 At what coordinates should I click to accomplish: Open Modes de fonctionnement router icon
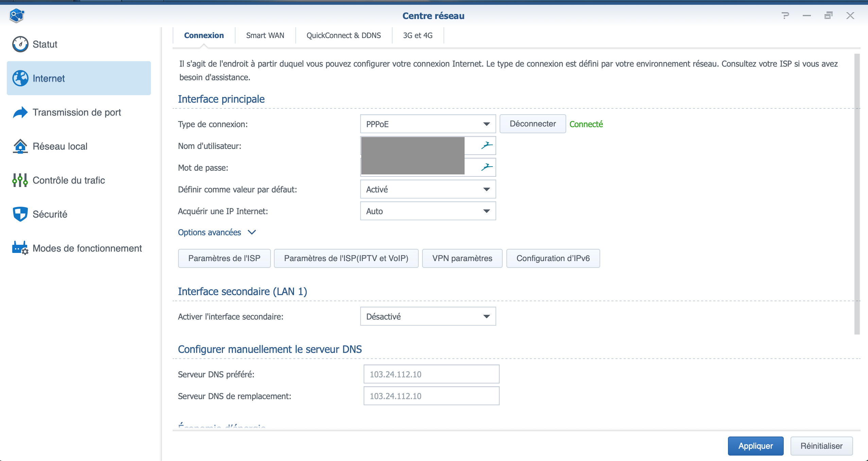pyautogui.click(x=20, y=248)
